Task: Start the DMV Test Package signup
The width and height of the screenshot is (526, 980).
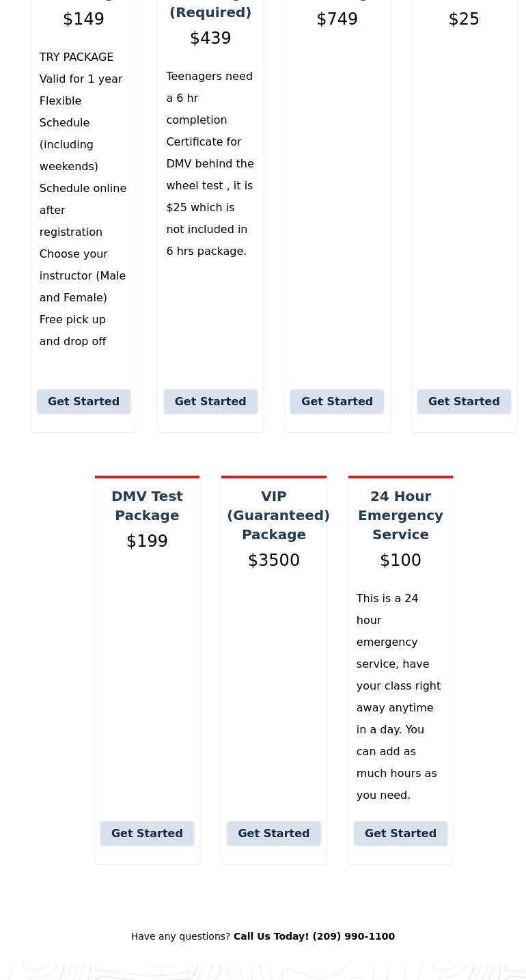Action: pyautogui.click(x=147, y=833)
